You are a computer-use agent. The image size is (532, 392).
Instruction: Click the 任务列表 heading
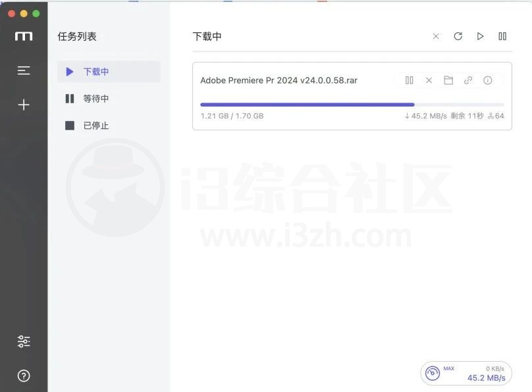point(77,36)
